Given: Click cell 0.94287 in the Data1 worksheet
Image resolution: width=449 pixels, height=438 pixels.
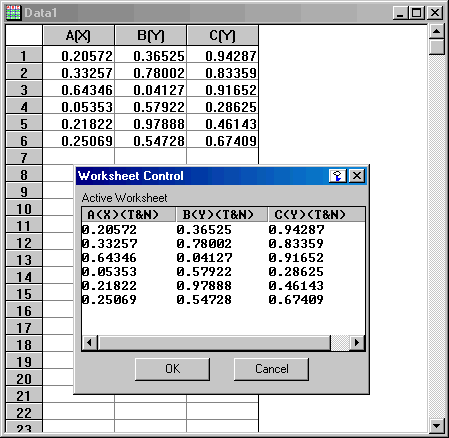Looking at the screenshot, I should tap(223, 55).
